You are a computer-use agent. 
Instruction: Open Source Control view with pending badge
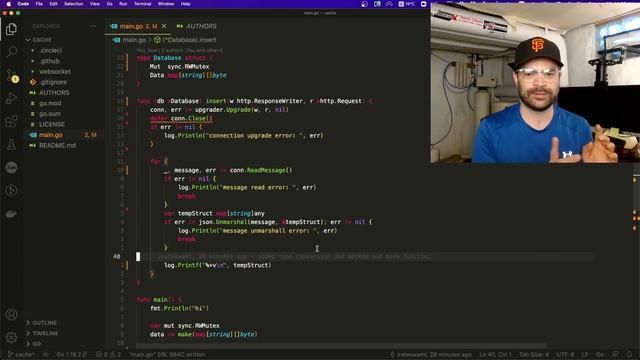tap(11, 76)
